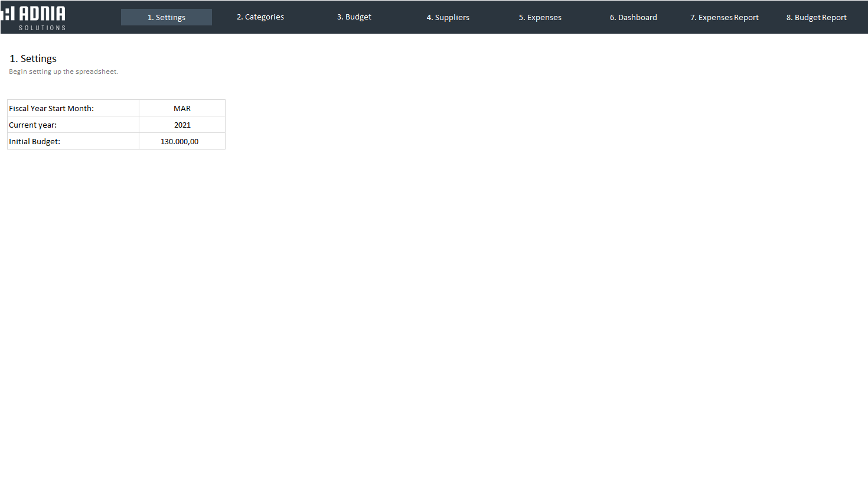Screen dimensions: 868x497
Task: Click the ADNIA wordmark in header
Action: pyautogui.click(x=42, y=14)
